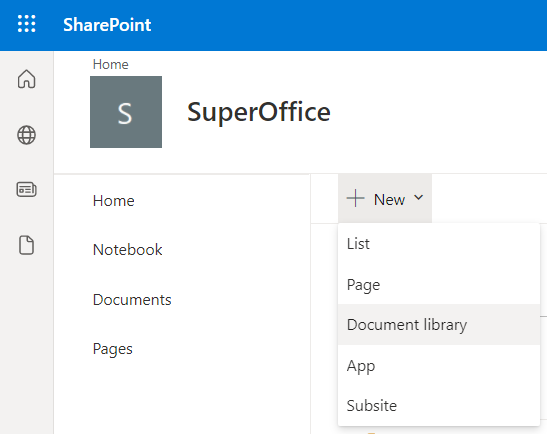Open the My sites globe icon
This screenshot has height=434, width=547.
coord(27,135)
